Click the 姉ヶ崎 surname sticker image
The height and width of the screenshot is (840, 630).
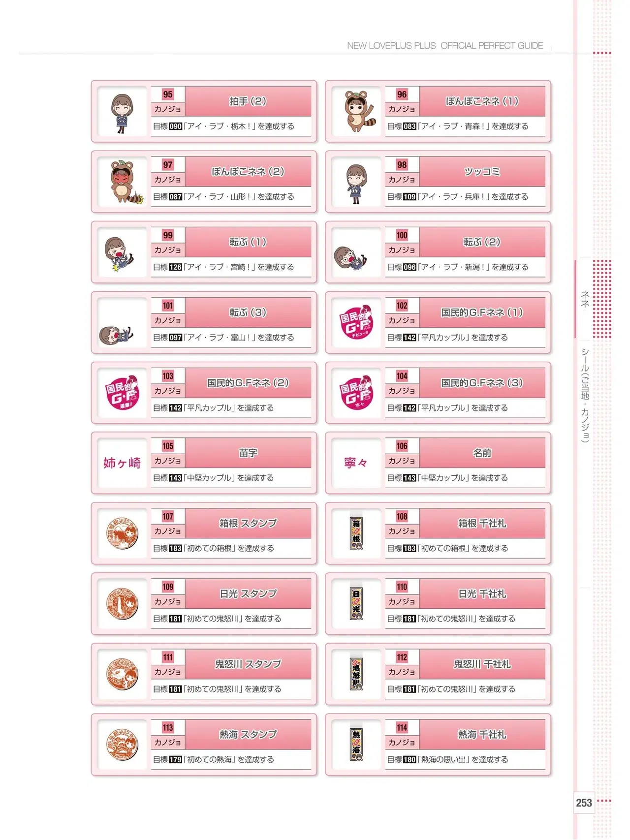coord(122,463)
